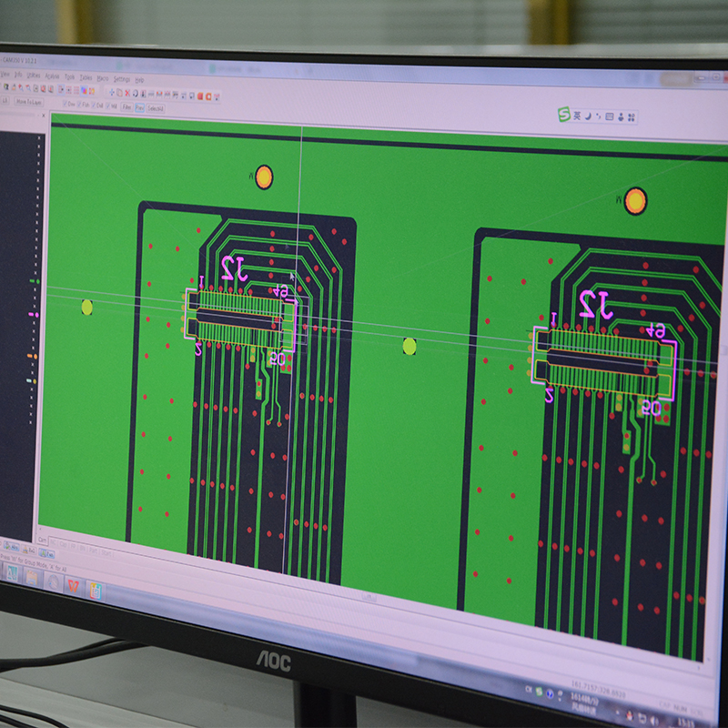
Task: Open the Analysis menu
Action: (52, 76)
